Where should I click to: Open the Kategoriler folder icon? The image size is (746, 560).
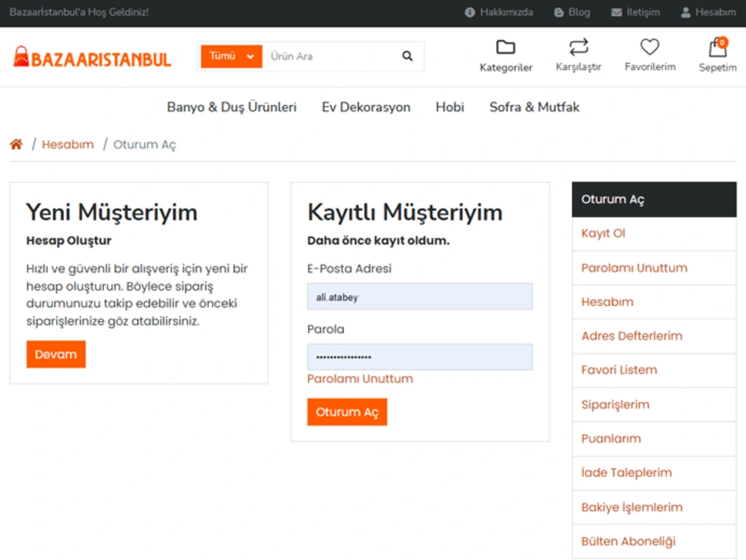tap(505, 47)
